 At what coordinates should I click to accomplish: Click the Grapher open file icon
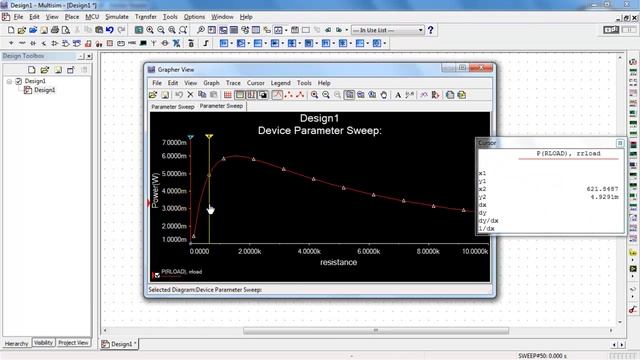(x=153, y=95)
